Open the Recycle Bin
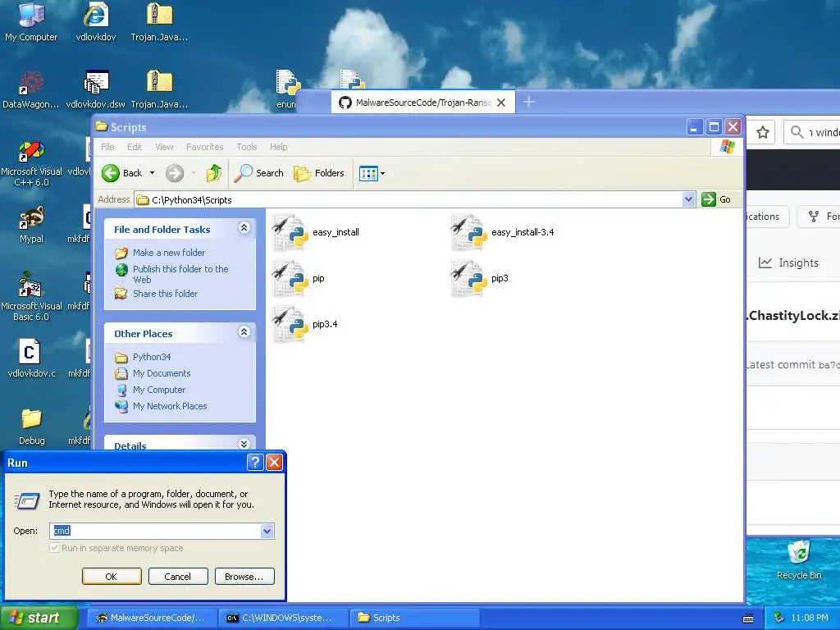This screenshot has height=630, width=840. (x=799, y=559)
